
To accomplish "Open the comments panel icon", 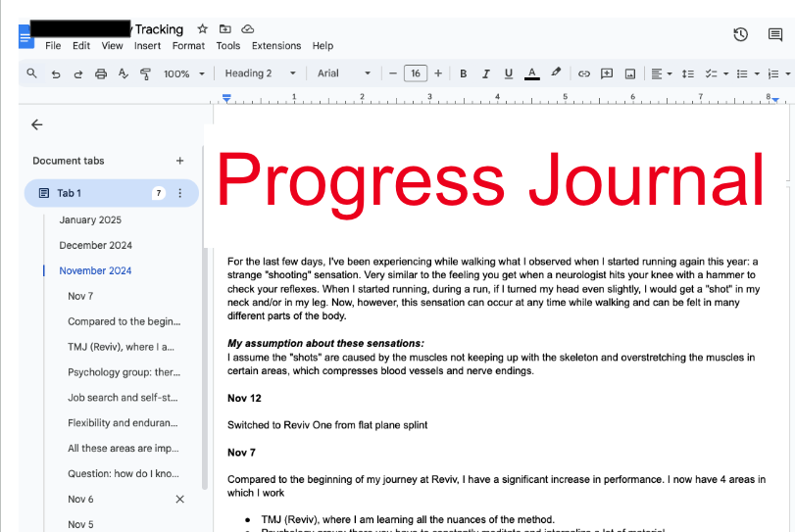I will 775,34.
